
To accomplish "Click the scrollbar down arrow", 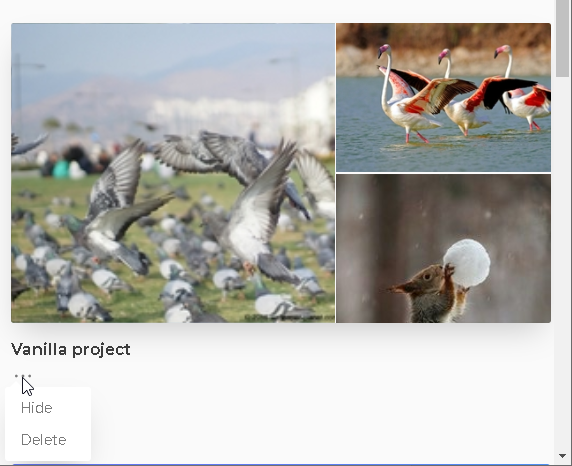I will pyautogui.click(x=563, y=456).
